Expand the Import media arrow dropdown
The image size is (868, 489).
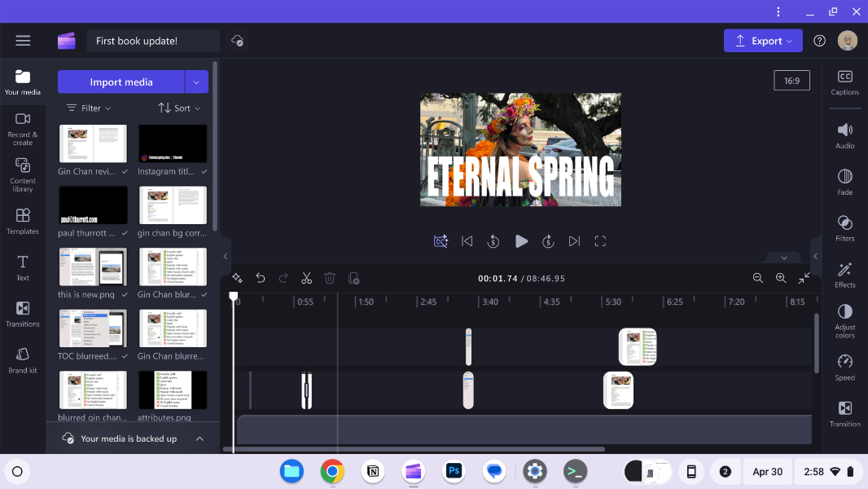click(196, 81)
